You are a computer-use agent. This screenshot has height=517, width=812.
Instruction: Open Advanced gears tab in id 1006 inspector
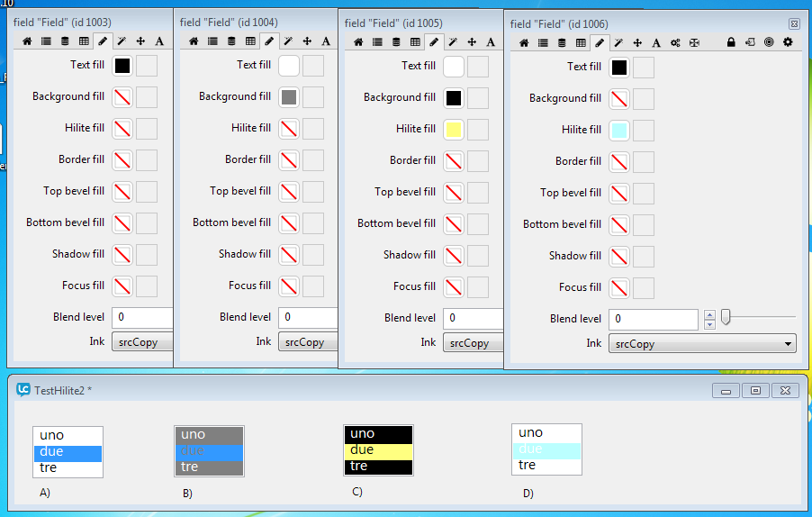(675, 42)
